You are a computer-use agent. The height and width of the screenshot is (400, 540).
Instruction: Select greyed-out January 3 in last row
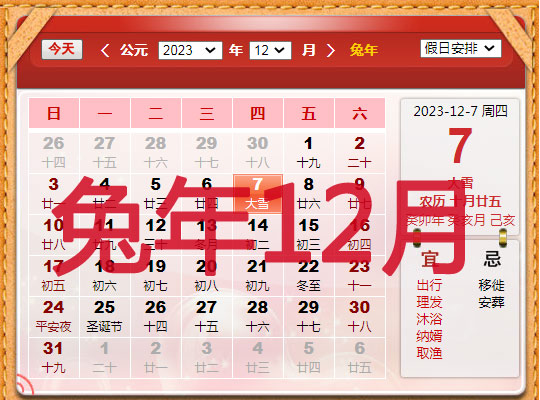coord(207,358)
